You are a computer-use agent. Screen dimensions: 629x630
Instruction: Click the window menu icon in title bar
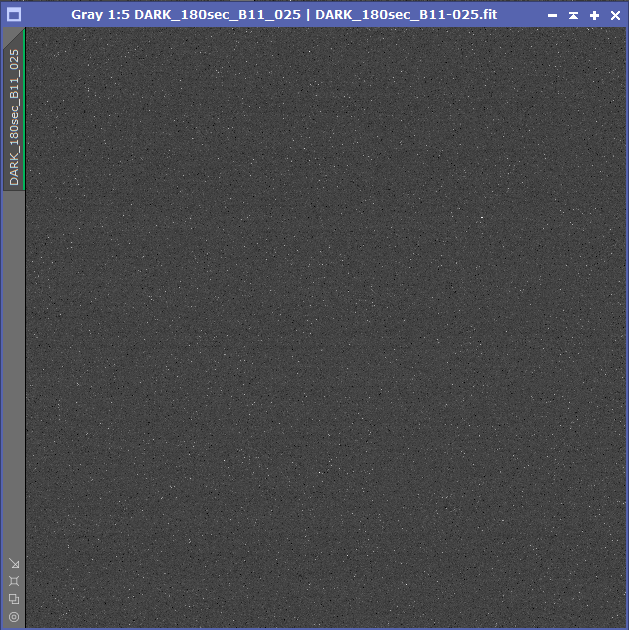coord(14,15)
